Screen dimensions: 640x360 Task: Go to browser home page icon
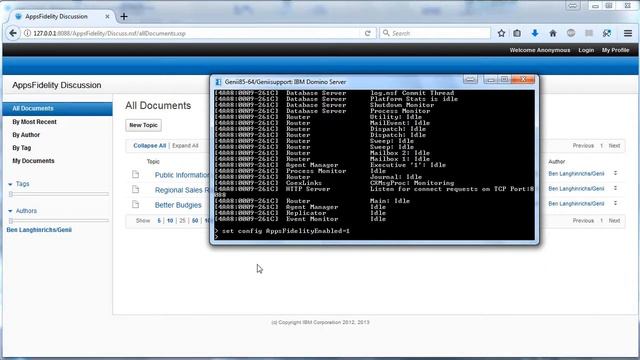tap(553, 33)
